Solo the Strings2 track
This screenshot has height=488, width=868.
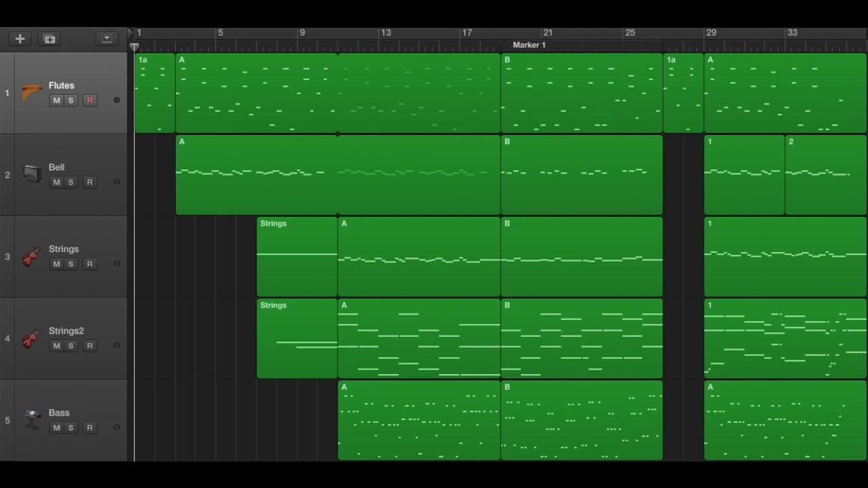71,346
